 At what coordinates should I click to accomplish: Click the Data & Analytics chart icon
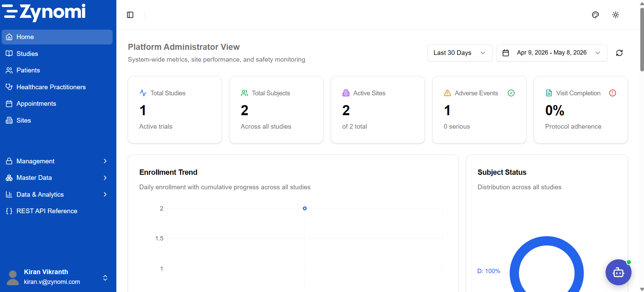[9, 194]
